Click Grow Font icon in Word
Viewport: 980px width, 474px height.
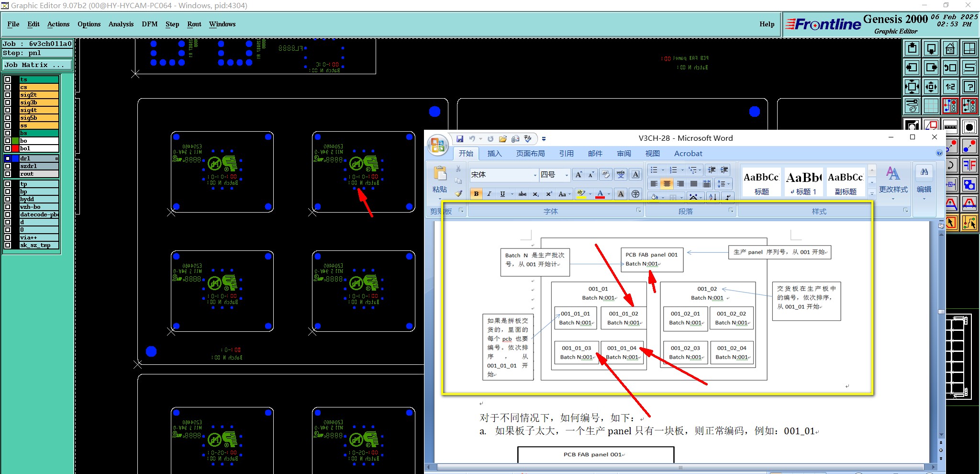(579, 175)
